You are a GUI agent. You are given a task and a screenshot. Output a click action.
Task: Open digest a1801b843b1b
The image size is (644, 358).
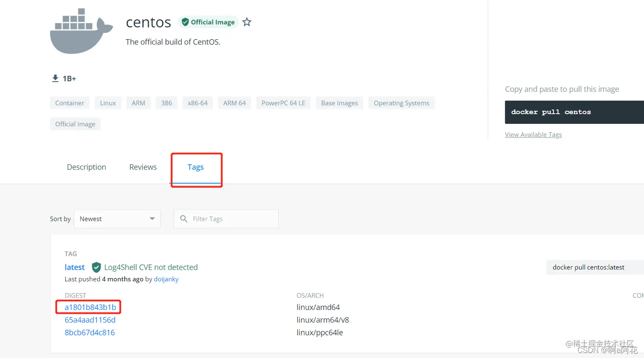click(x=90, y=307)
